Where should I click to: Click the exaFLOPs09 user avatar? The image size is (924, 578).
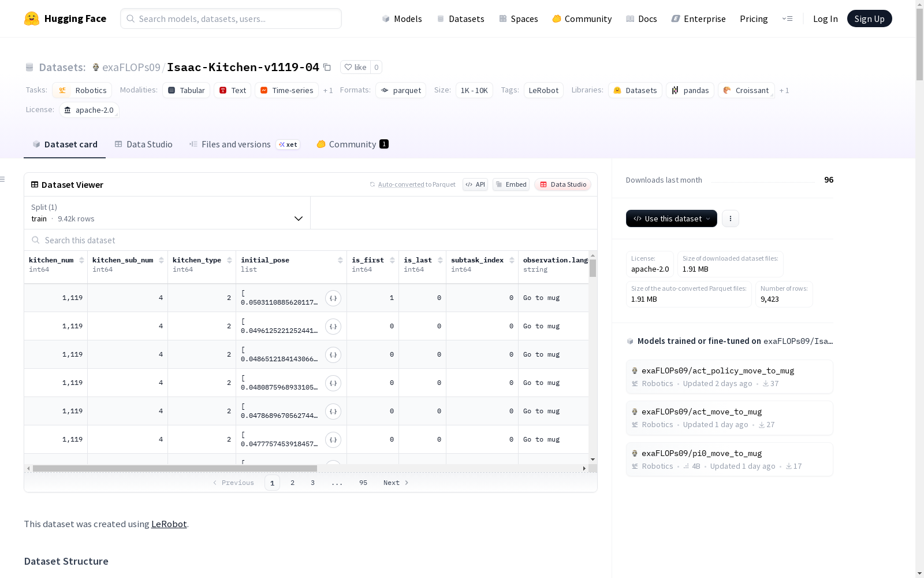pos(96,67)
